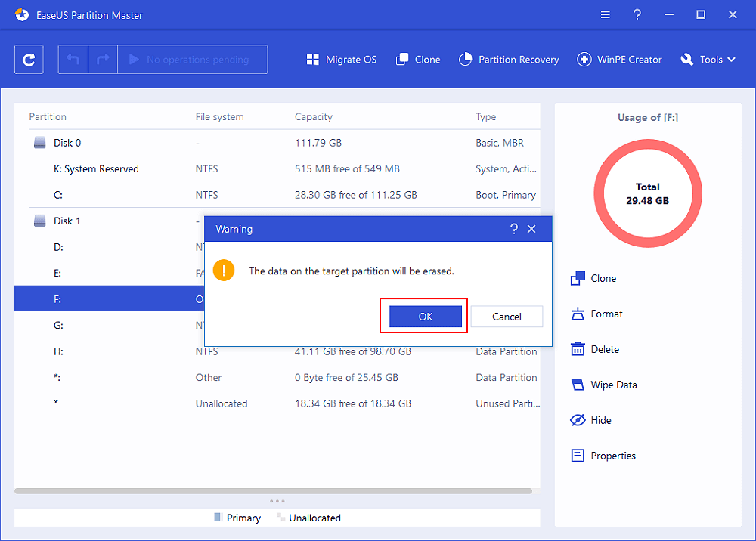Cancel the erase warning dialog
This screenshot has height=541, width=756.
point(507,317)
